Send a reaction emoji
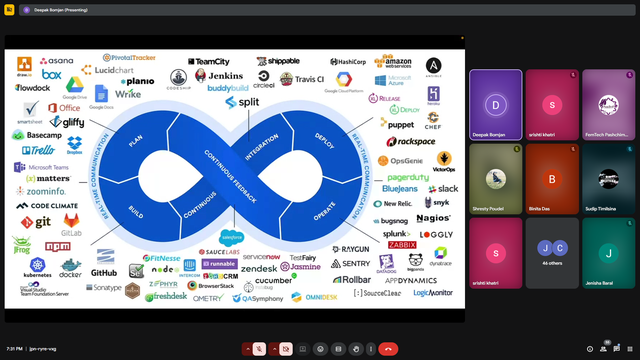 320,349
